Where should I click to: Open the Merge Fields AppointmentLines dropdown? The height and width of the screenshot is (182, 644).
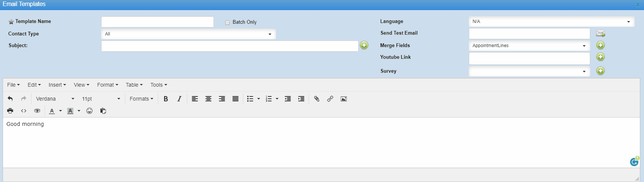click(x=529, y=46)
